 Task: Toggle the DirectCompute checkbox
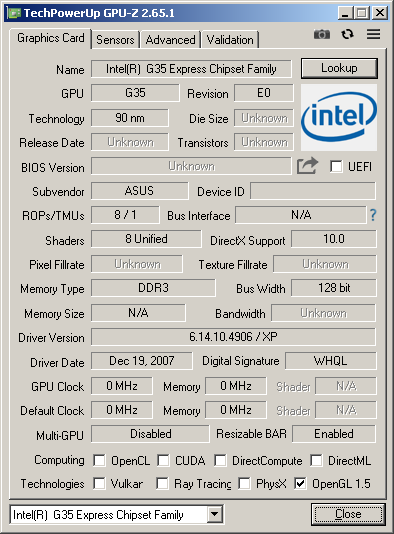[220, 460]
